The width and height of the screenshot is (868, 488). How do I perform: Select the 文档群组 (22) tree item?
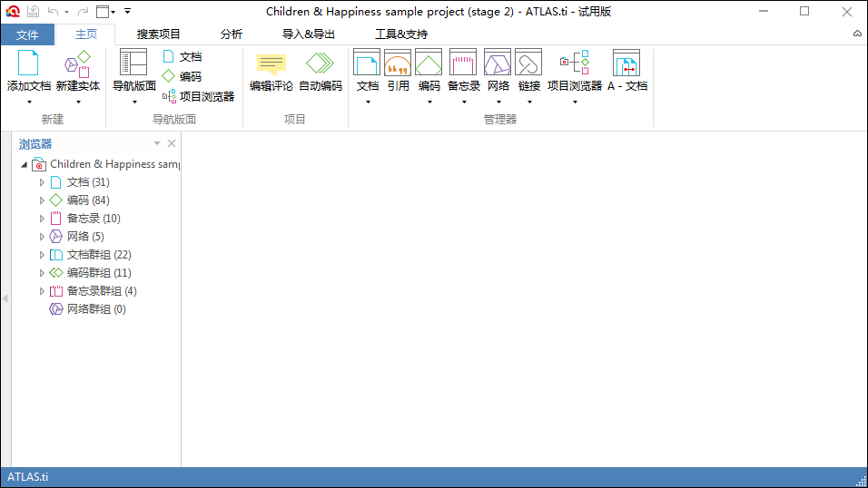[90, 255]
